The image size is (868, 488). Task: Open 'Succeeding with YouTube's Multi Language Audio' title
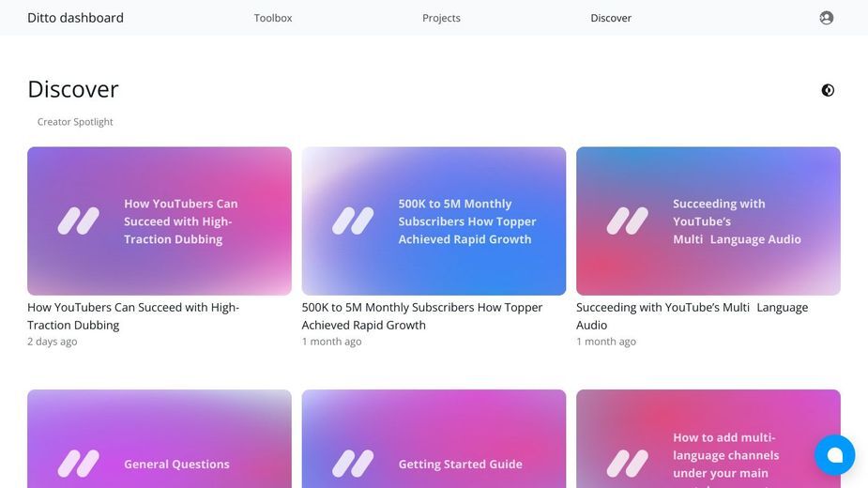coord(692,316)
